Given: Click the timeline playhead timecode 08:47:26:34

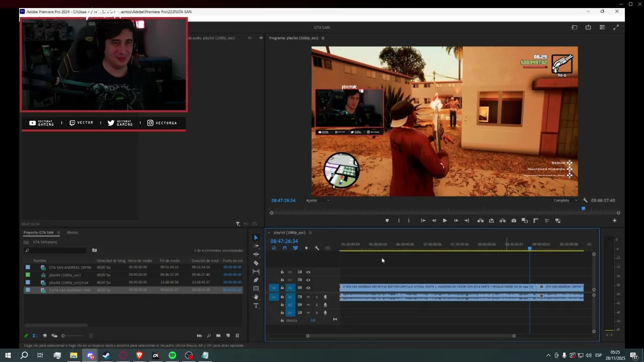Looking at the screenshot, I should [x=284, y=241].
